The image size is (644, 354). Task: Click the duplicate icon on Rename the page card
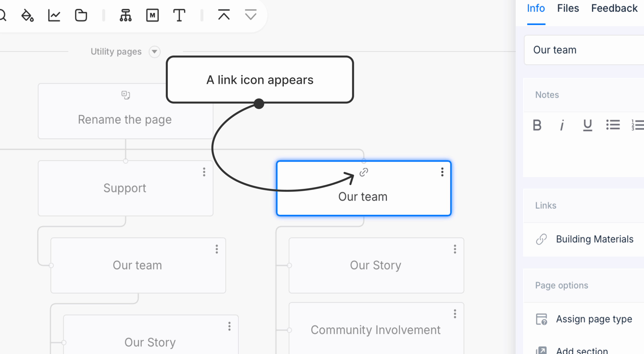pyautogui.click(x=126, y=95)
